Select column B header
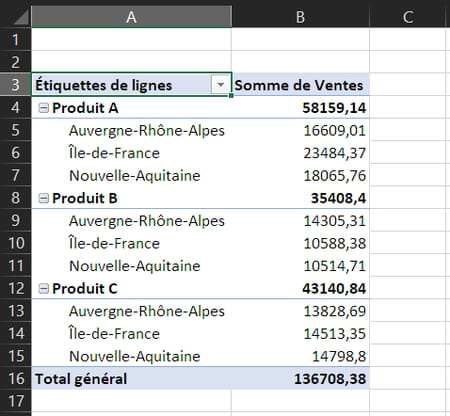Viewport: 450px width, 416px height. pos(300,16)
